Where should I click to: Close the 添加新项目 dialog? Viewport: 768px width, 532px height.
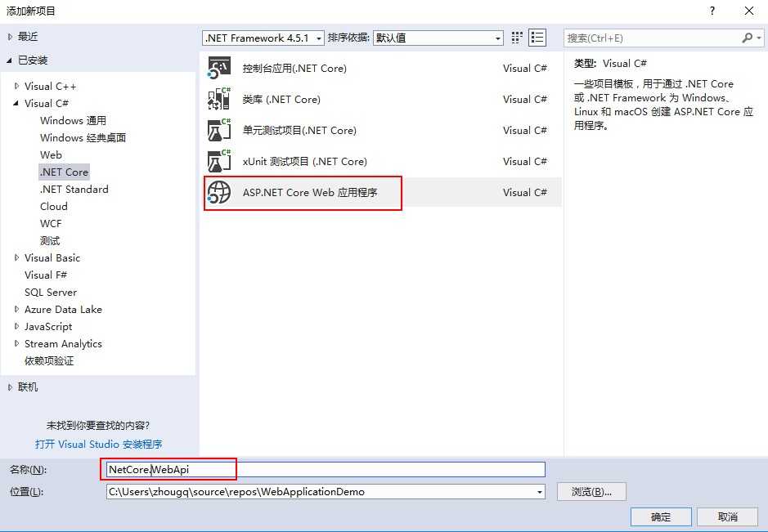[749, 11]
